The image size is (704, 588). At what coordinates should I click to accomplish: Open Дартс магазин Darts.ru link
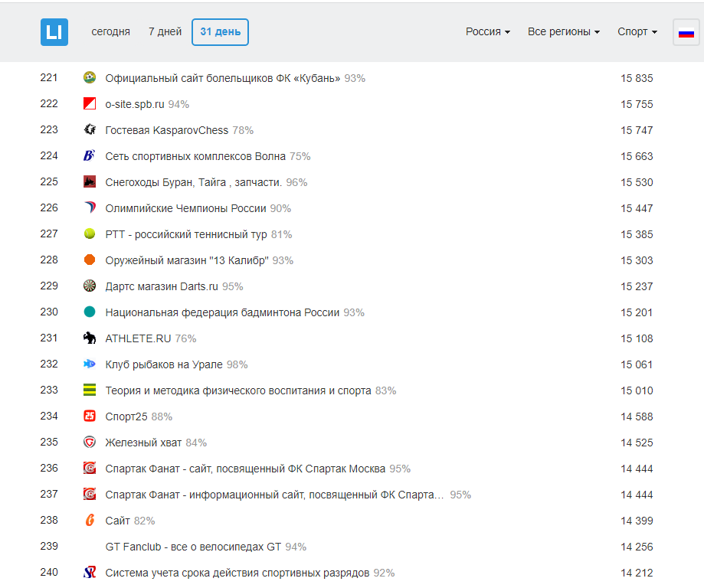[x=162, y=286]
